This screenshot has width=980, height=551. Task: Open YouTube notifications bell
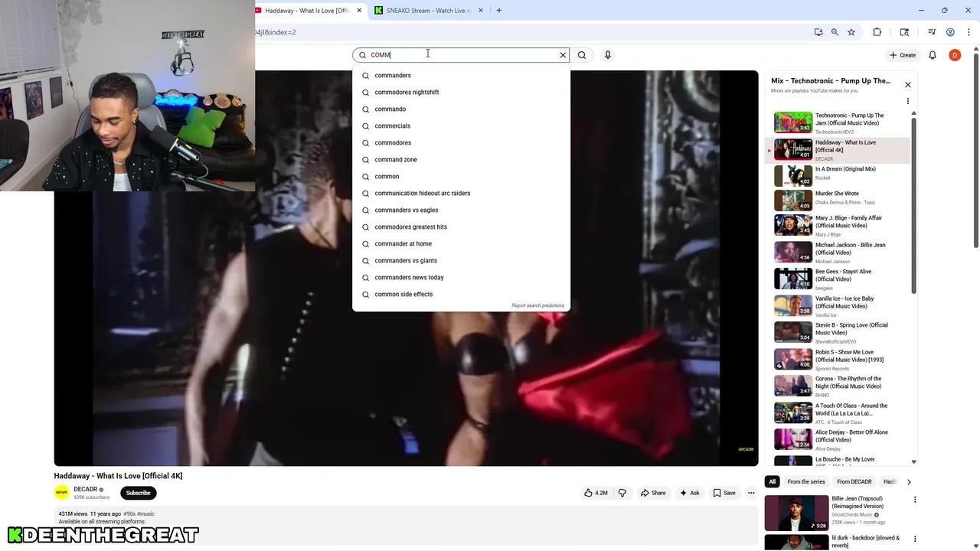pos(933,55)
